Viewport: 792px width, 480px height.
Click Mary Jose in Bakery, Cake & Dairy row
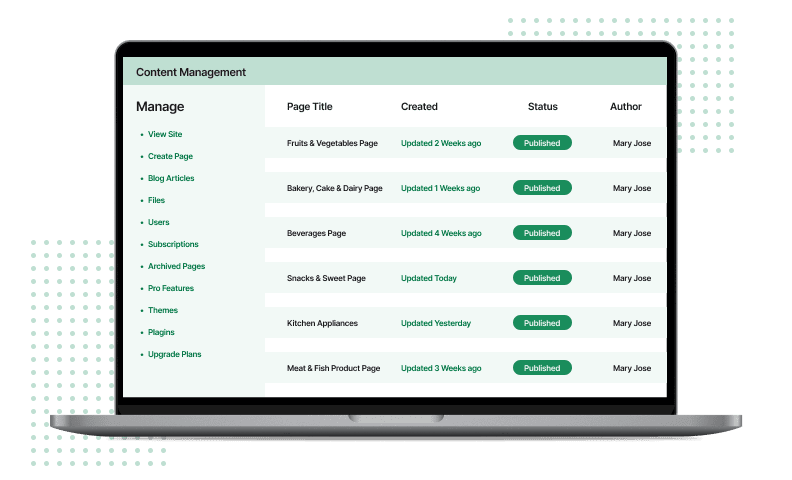(x=632, y=188)
